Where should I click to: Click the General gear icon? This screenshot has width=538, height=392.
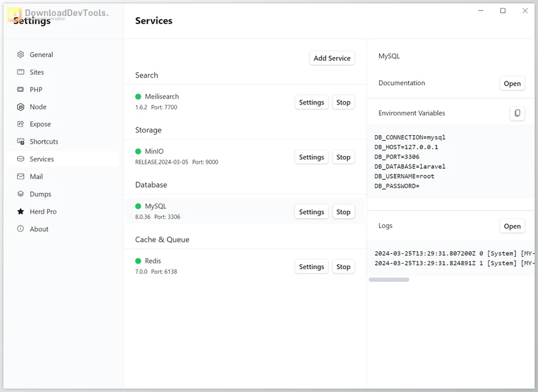pos(21,54)
